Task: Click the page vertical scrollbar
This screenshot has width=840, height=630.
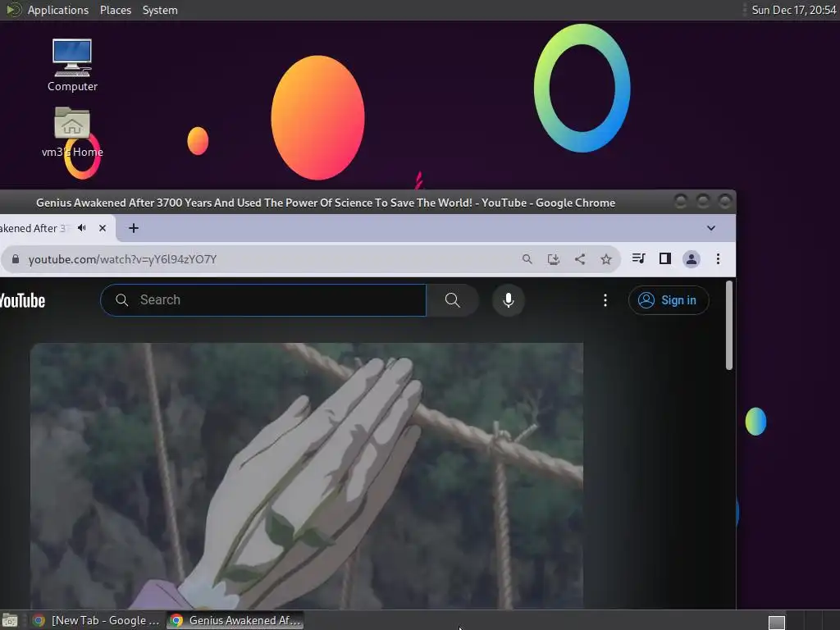Action: [x=728, y=326]
